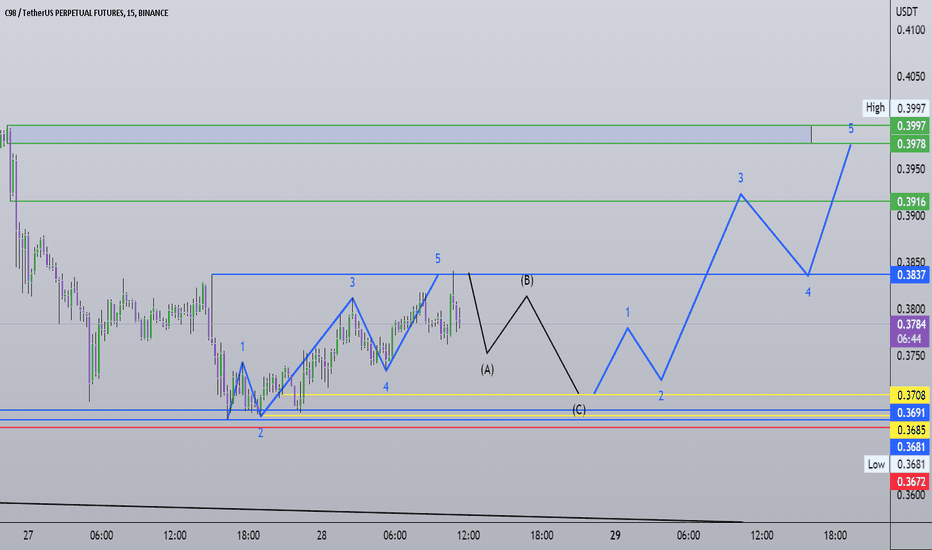Screen dimensions: 932x550
Task: Click the green 0.3916 price tag
Action: (910, 202)
